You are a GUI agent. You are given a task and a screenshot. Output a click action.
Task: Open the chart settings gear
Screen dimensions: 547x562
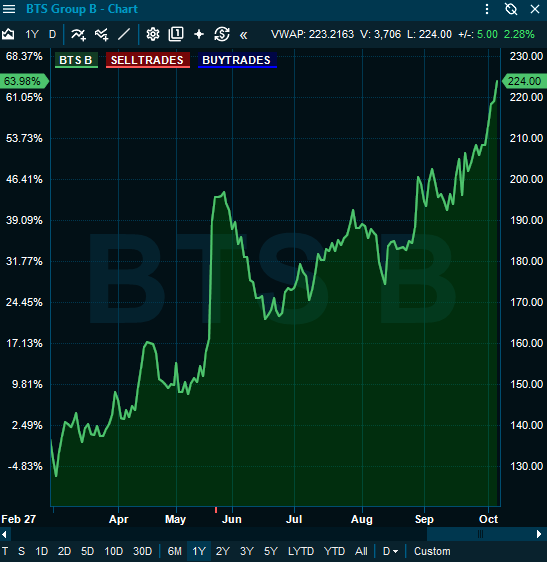pyautogui.click(x=153, y=34)
